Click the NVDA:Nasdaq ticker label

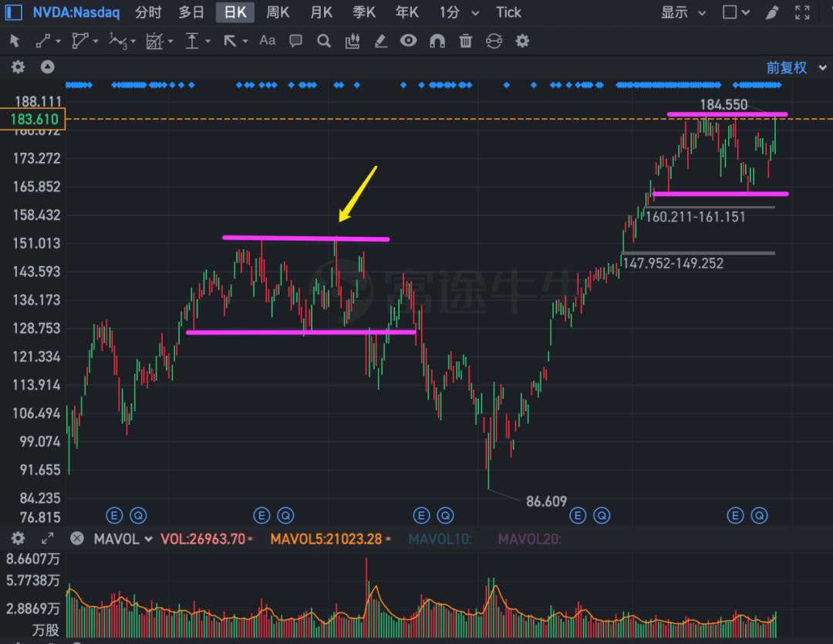tap(76, 12)
